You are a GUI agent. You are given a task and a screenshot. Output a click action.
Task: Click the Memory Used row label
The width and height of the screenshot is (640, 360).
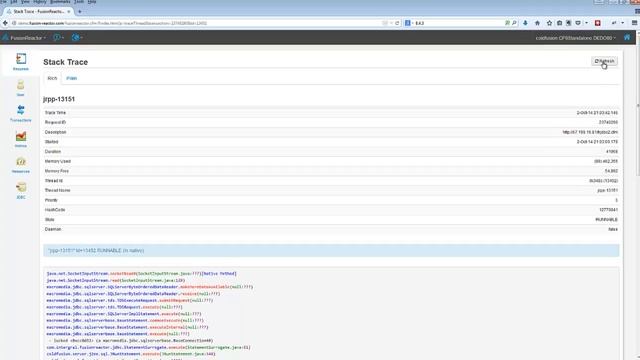[x=58, y=161]
